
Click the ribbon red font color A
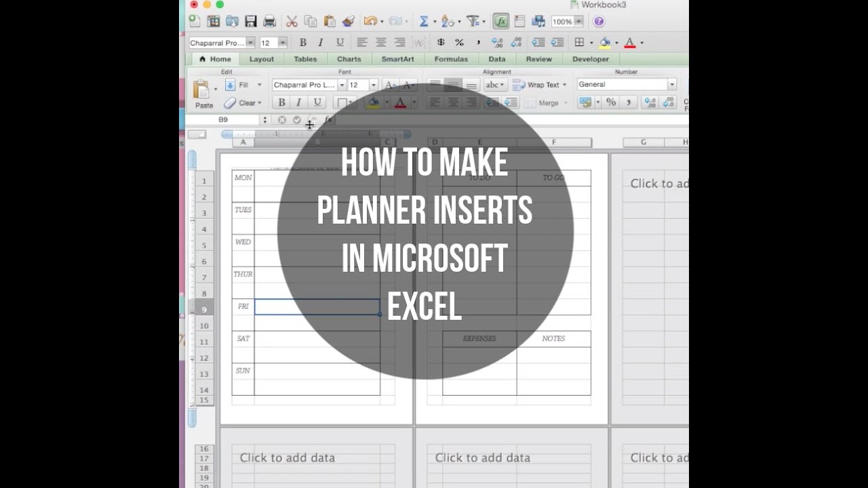tap(400, 102)
